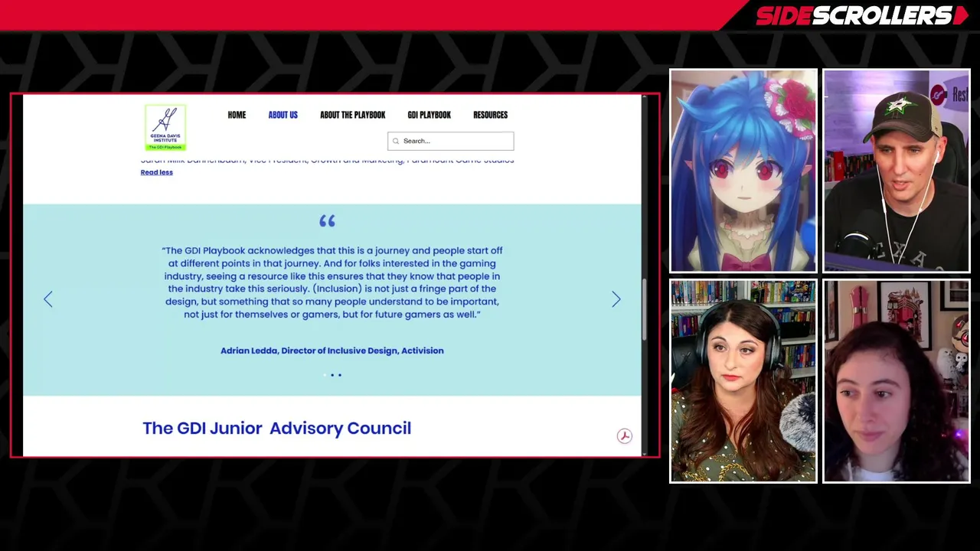Click the Search input field
The height and width of the screenshot is (551, 980).
(x=450, y=141)
